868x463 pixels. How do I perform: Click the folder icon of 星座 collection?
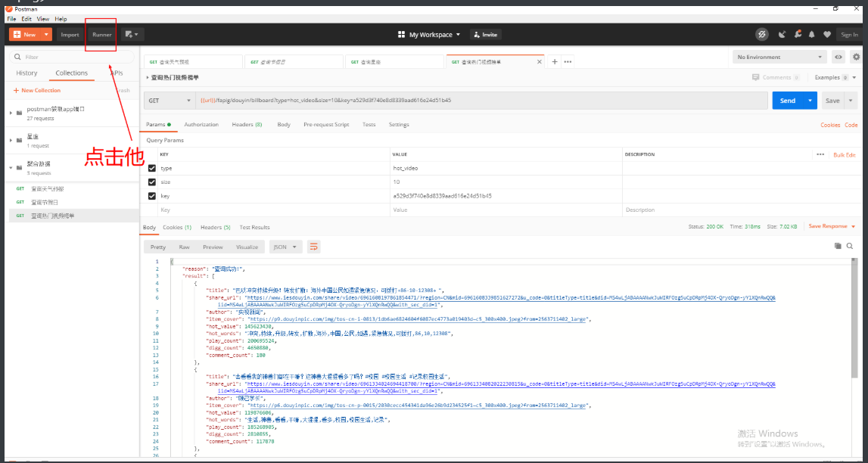tap(20, 140)
